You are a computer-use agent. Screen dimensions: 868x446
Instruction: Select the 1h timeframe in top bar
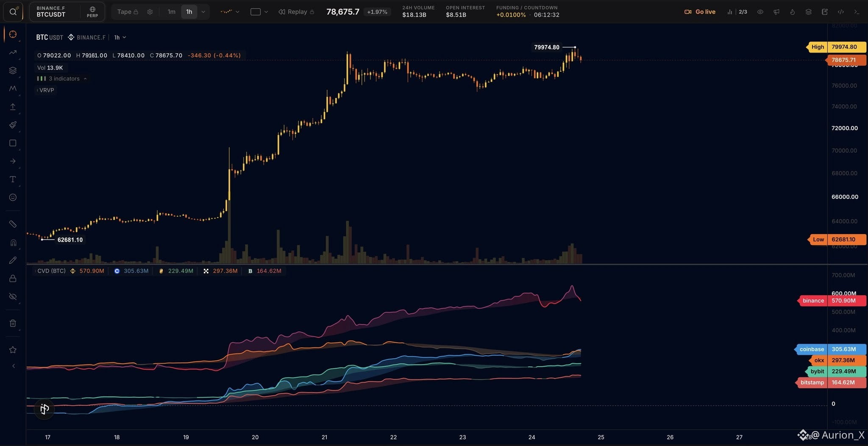pyautogui.click(x=189, y=12)
